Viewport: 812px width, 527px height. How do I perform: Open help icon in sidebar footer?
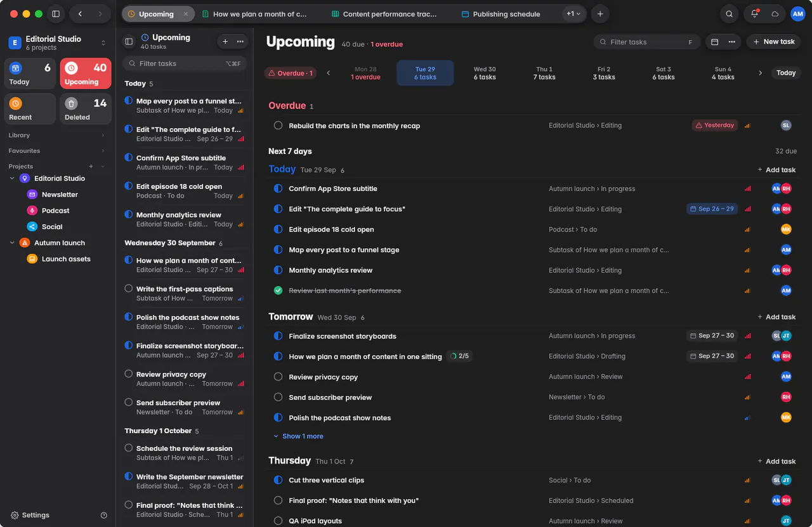pos(104,516)
